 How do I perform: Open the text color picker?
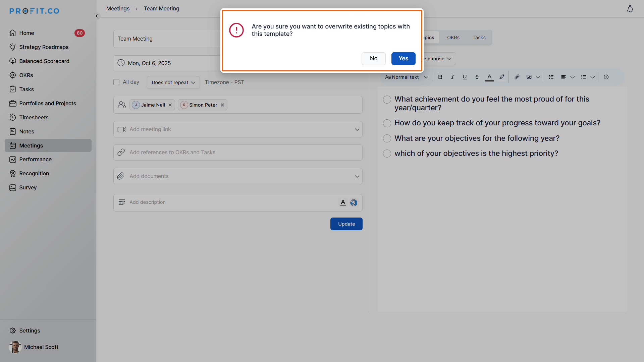[489, 77]
